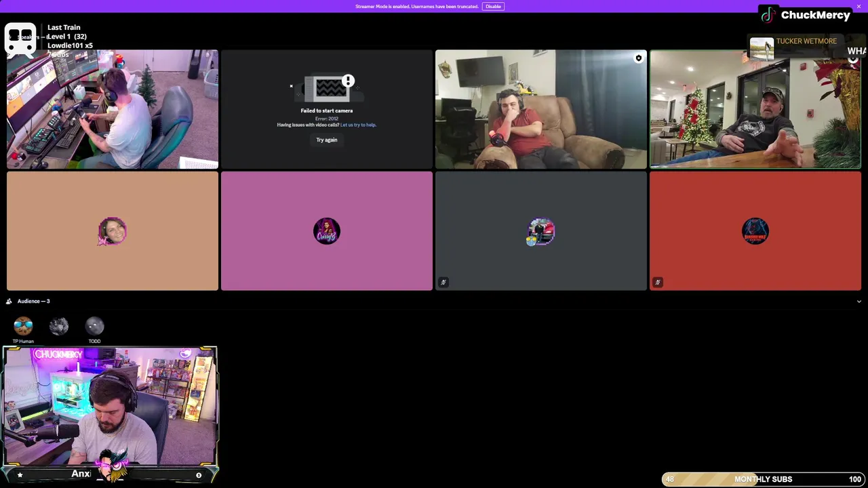Viewport: 868px width, 488px height.
Task: Open the 'Let us try to help' link
Action: (x=358, y=125)
